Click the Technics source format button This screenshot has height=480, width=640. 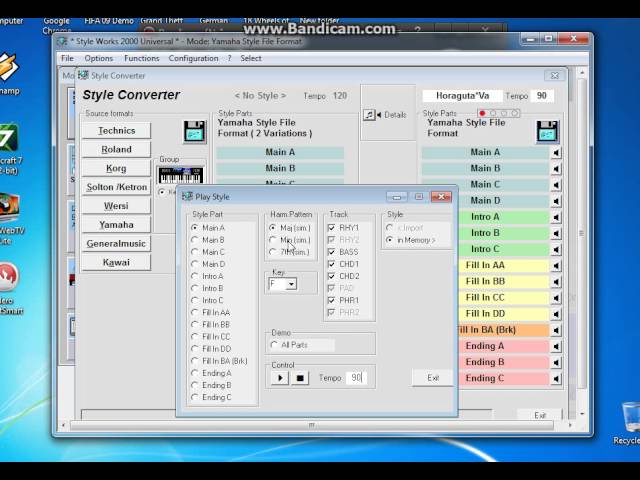(116, 131)
